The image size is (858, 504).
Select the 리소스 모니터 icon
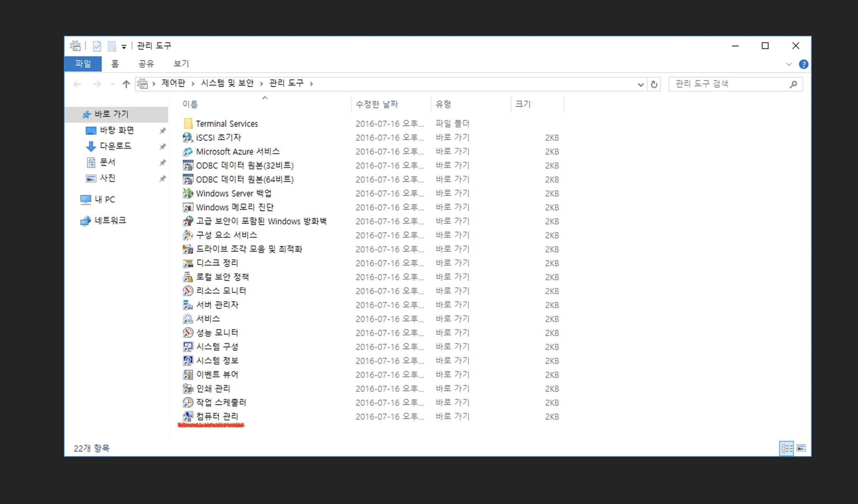pyautogui.click(x=188, y=291)
